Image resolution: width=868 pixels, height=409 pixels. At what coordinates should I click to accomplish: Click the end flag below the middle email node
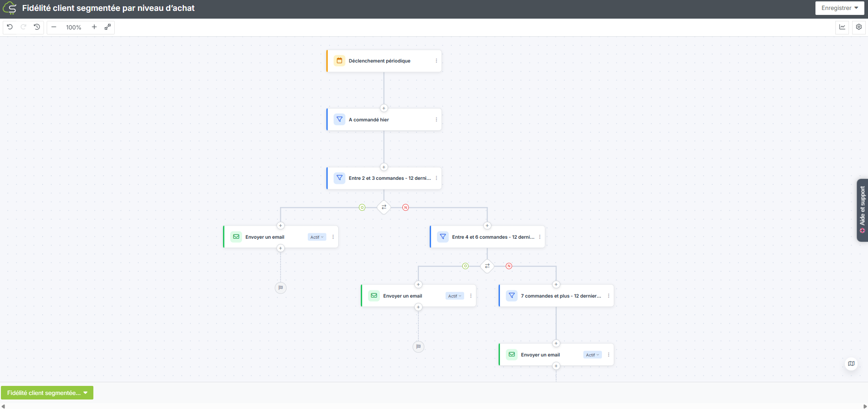418,346
